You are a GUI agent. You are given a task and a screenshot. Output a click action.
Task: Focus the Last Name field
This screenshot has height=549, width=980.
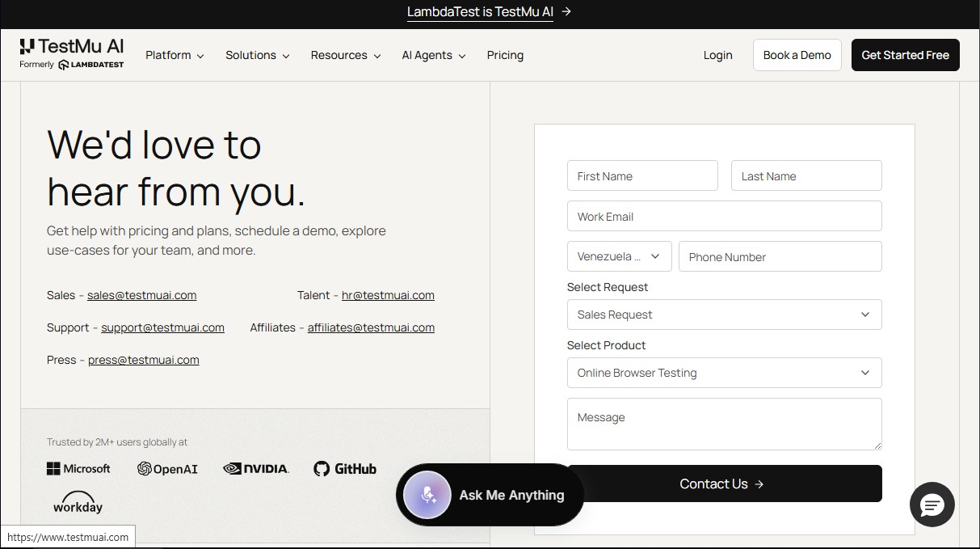pos(806,175)
